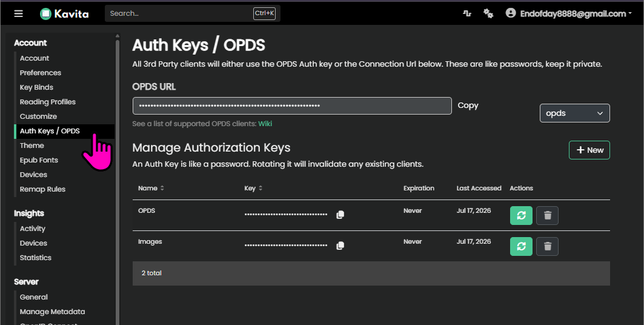This screenshot has height=325, width=644.
Task: Open Activity insights page
Action: (x=33, y=229)
